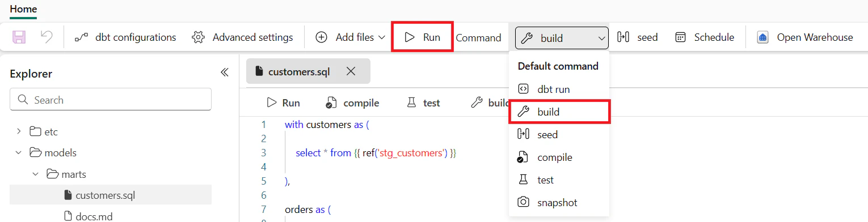Click Run in the top toolbar
The height and width of the screenshot is (222, 868).
coord(423,37)
